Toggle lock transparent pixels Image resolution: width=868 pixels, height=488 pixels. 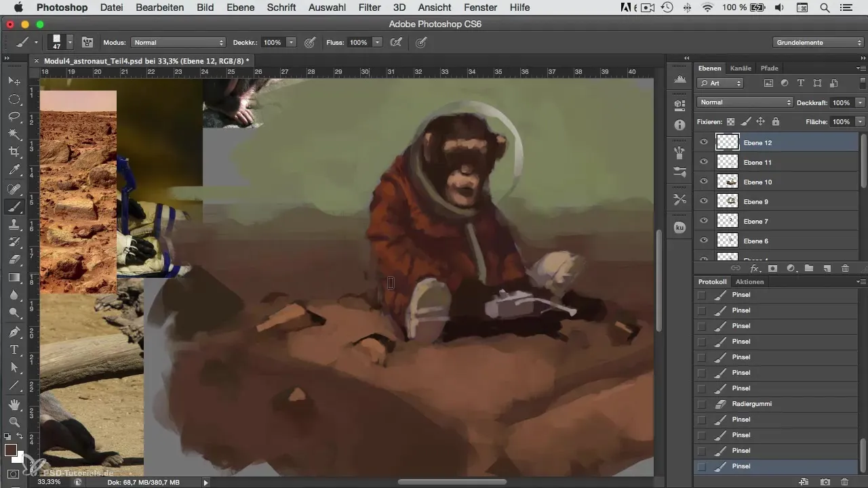pyautogui.click(x=730, y=122)
